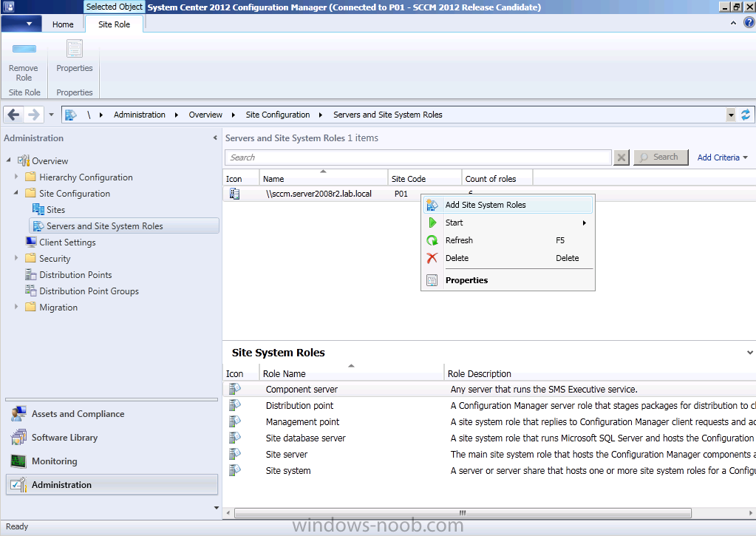Expand the Migration folder node
This screenshot has height=536, width=756.
tap(16, 307)
